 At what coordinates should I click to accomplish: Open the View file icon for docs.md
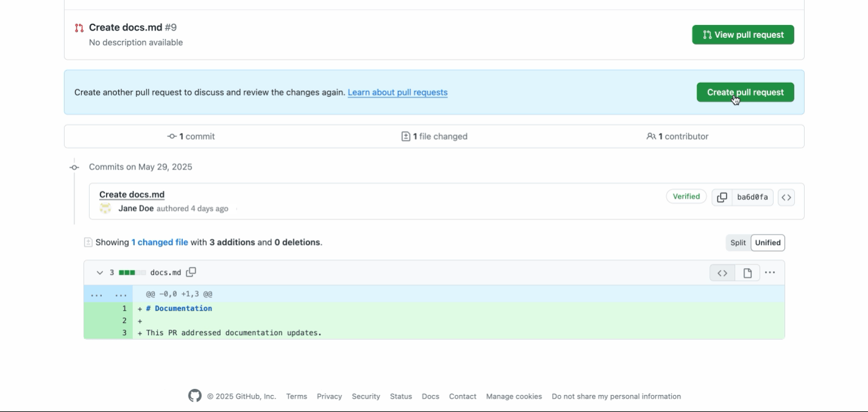tap(747, 272)
